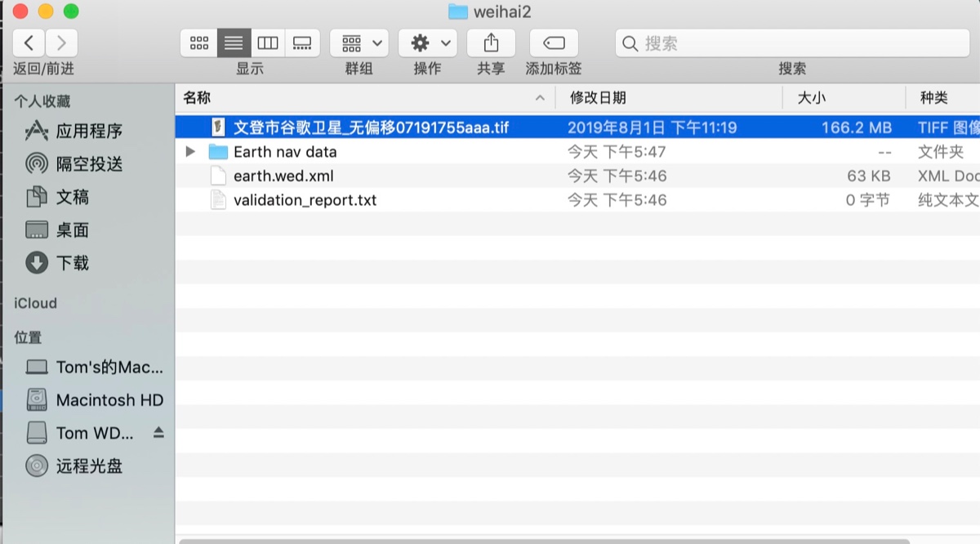Eject the Tom WD drive
980x544 pixels.
tap(158, 433)
